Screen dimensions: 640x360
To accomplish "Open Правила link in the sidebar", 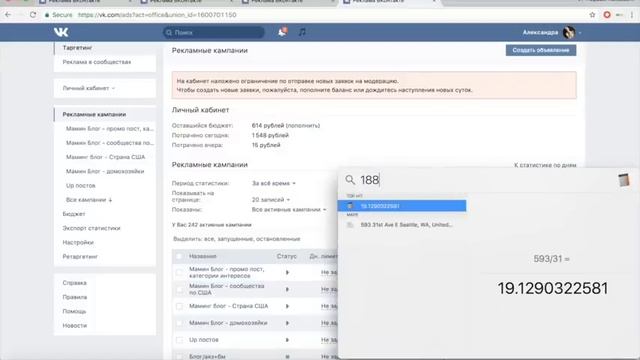I will [75, 297].
